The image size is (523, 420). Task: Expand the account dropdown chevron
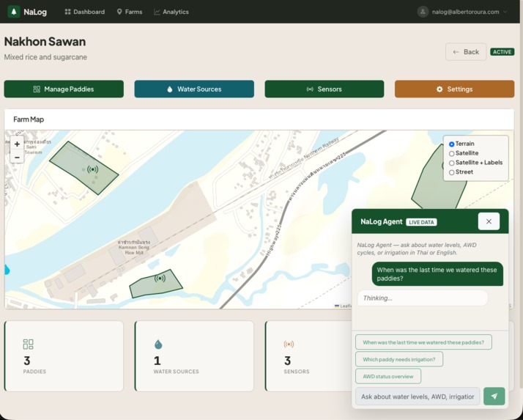(505, 12)
